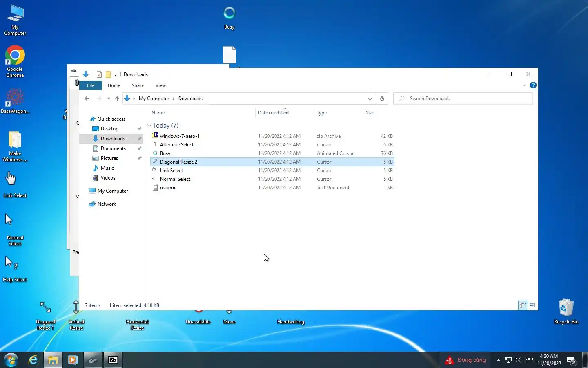Viewport: 588px width, 368px height.
Task: Open the Share ribbon tab
Action: coord(138,85)
